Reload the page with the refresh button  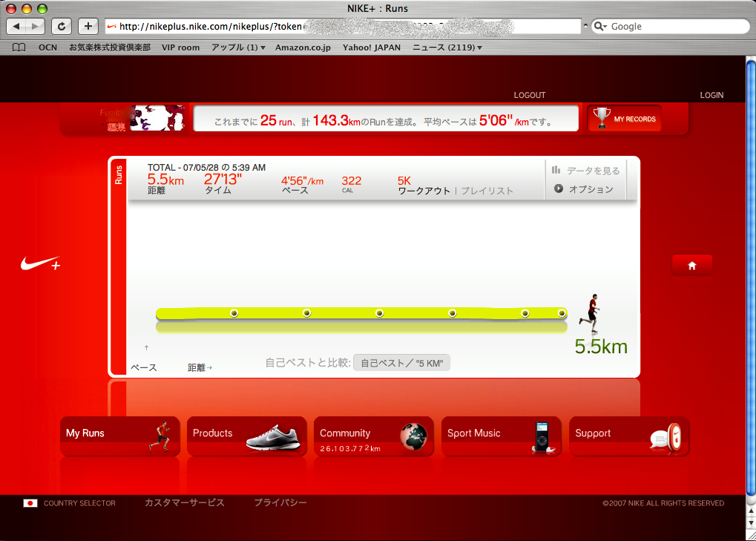(x=62, y=26)
